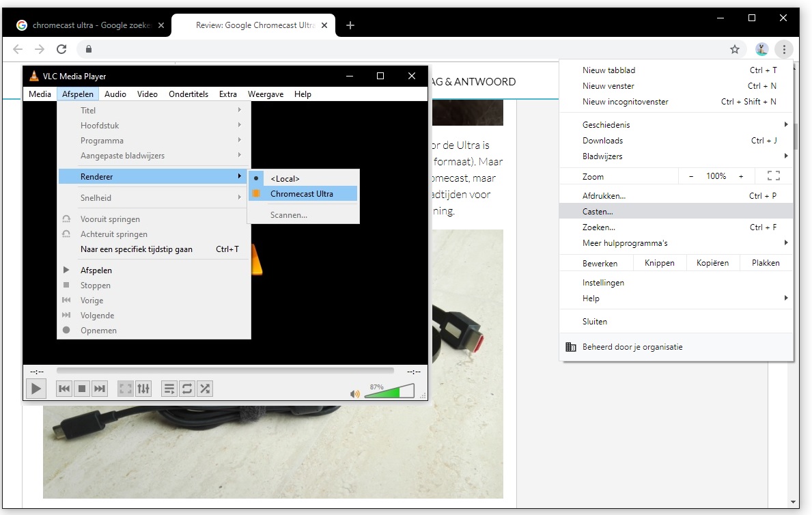
Task: Click Chrome fullscreen zoom icon
Action: click(773, 176)
